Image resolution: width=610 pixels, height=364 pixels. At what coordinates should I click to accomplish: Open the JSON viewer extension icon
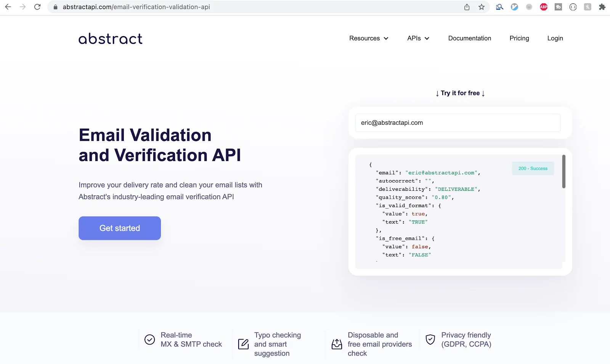[572, 7]
